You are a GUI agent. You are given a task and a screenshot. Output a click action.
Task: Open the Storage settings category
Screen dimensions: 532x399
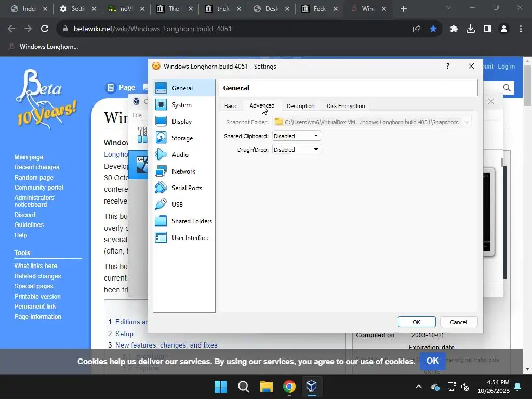(x=184, y=138)
